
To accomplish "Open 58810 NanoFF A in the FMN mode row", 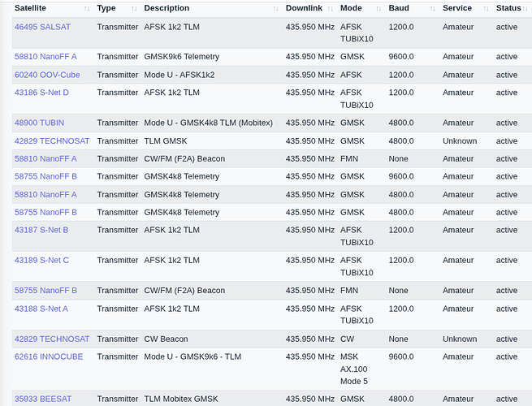I will (x=45, y=158).
